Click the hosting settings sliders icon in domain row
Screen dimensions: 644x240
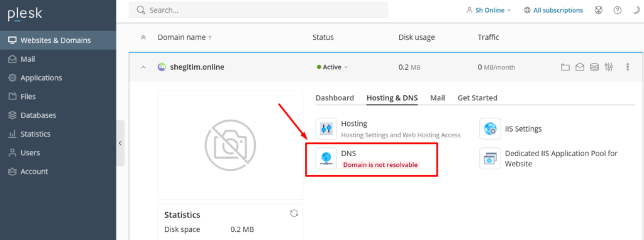609,67
